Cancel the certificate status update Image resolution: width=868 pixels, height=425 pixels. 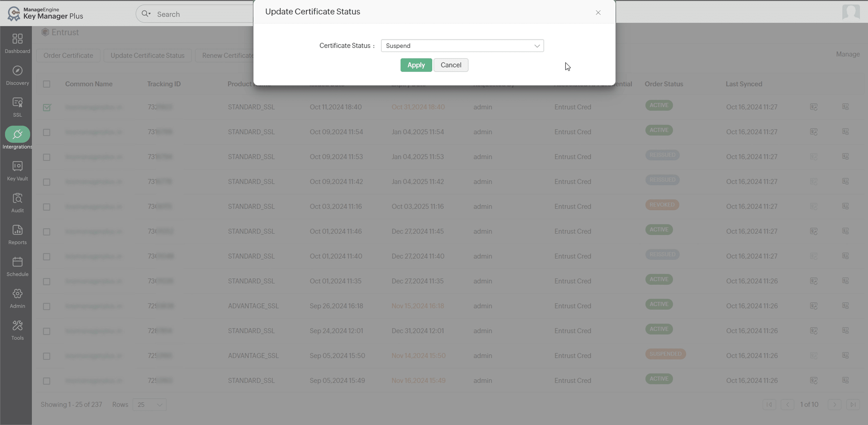(451, 65)
